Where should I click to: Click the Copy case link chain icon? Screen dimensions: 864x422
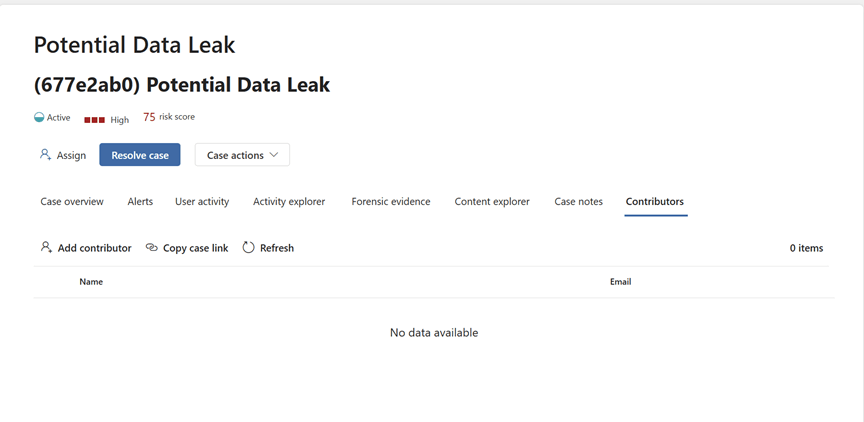(152, 248)
